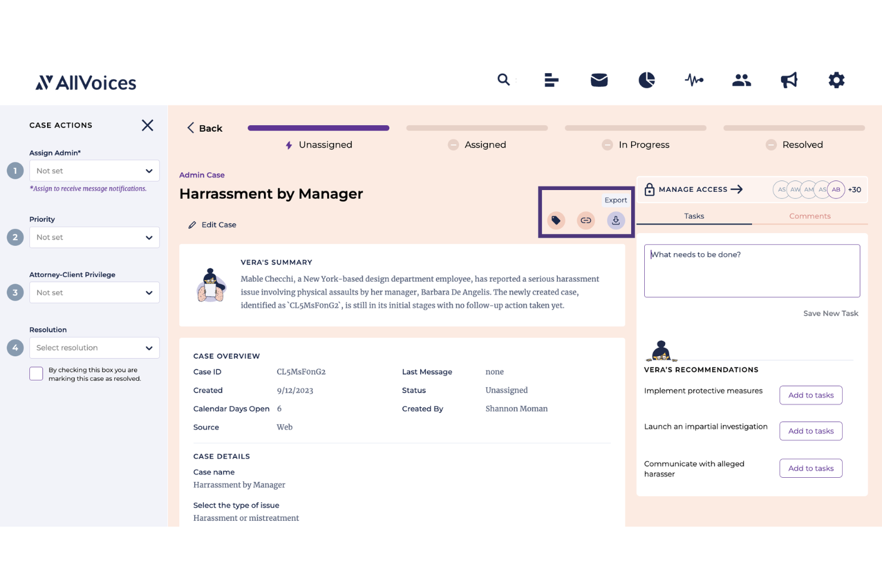
Task: Click the download icon beside the link icon
Action: pos(616,220)
